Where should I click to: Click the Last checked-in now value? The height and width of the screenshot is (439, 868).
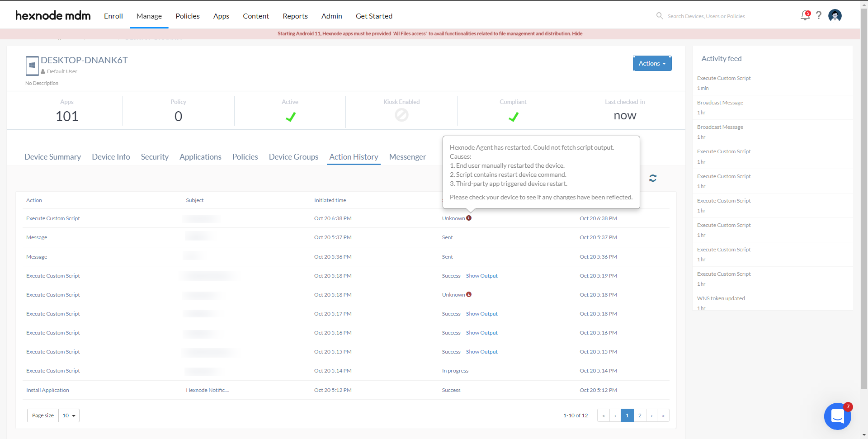(625, 116)
